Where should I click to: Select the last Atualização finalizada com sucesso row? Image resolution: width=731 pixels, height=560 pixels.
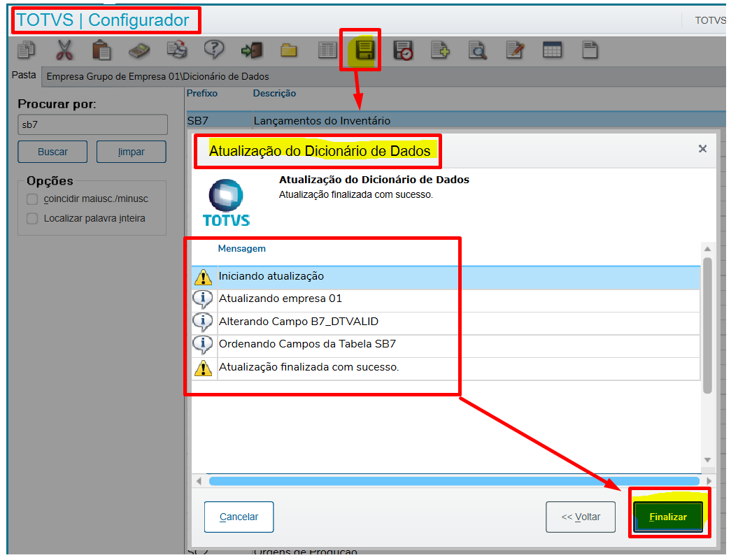coord(446,368)
